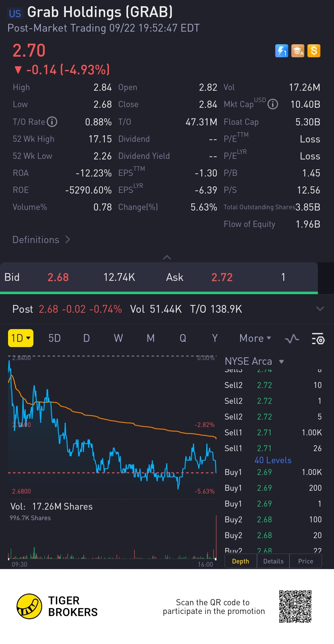Open the Definitions link

[x=41, y=240]
